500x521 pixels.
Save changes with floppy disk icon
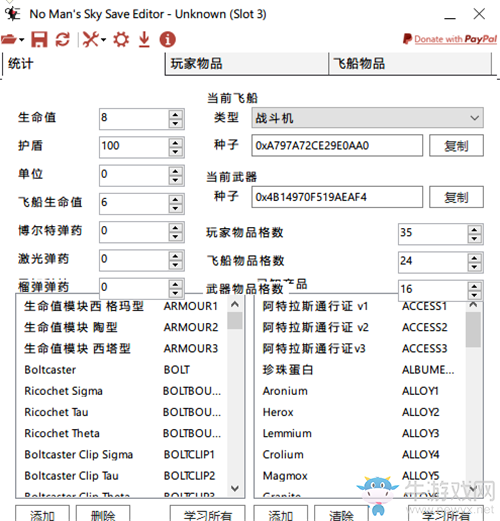39,39
